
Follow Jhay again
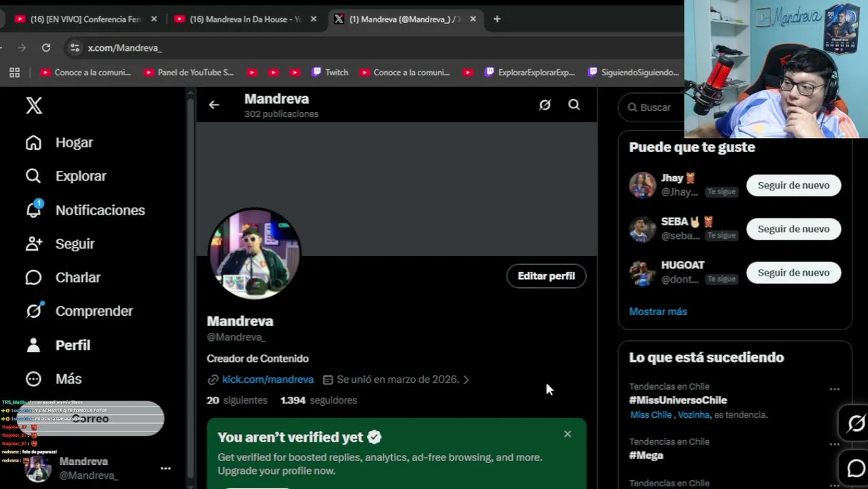[x=793, y=185]
